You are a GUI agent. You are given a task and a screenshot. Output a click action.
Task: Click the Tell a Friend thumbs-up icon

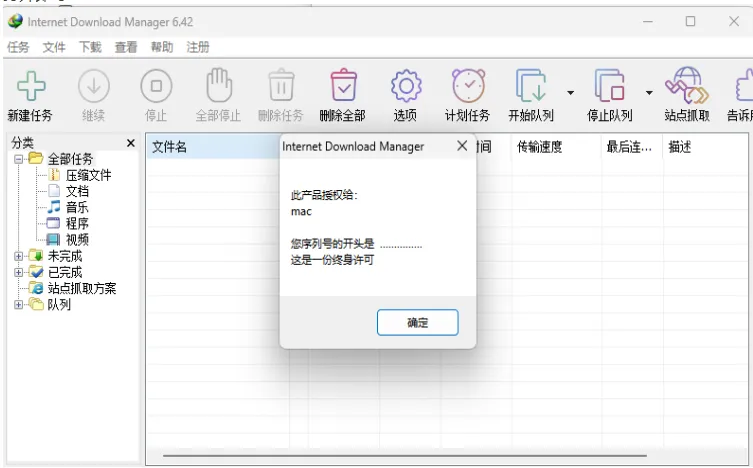click(744, 85)
